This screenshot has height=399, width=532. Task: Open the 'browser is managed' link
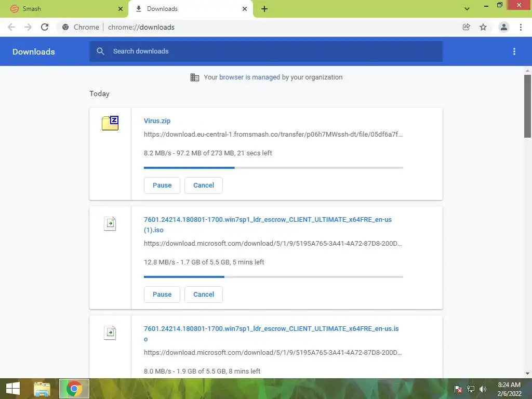249,77
